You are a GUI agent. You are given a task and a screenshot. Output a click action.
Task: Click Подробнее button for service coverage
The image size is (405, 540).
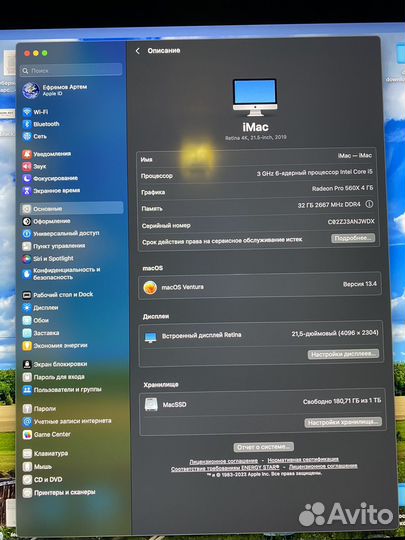coord(353,238)
